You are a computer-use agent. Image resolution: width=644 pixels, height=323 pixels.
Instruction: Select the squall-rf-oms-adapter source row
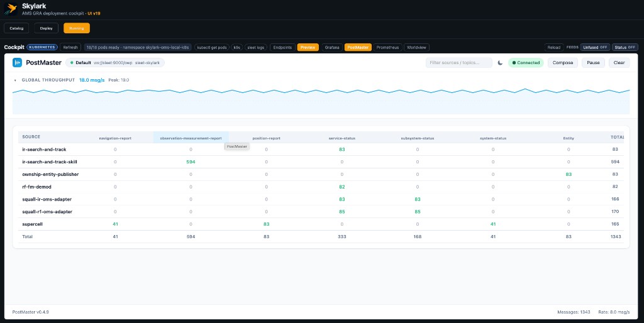pyautogui.click(x=321, y=212)
